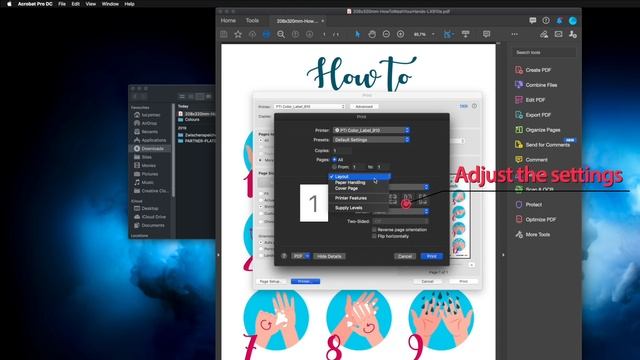Click the send by email envelope icon
The height and width of the screenshot is (360, 640).
[x=558, y=34]
